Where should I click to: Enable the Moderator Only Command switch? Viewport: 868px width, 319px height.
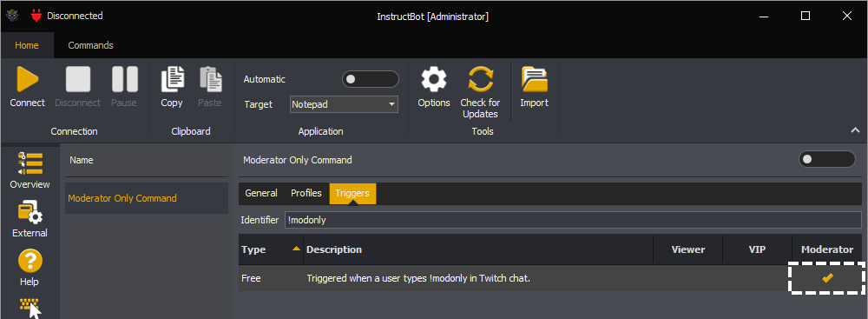coord(827,159)
